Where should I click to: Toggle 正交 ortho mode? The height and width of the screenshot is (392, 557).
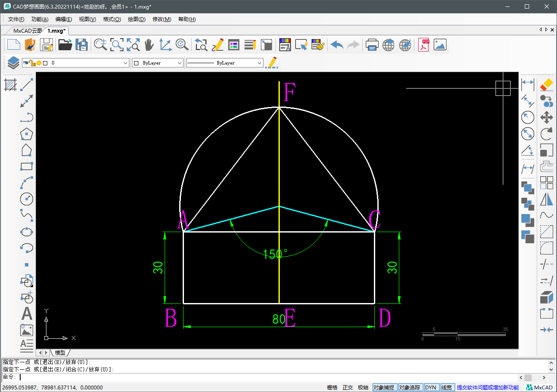(348, 387)
